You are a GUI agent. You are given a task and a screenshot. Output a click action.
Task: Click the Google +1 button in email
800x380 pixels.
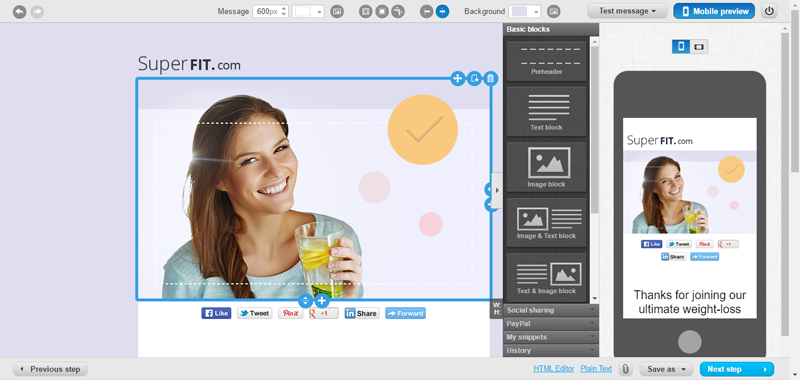(323, 313)
